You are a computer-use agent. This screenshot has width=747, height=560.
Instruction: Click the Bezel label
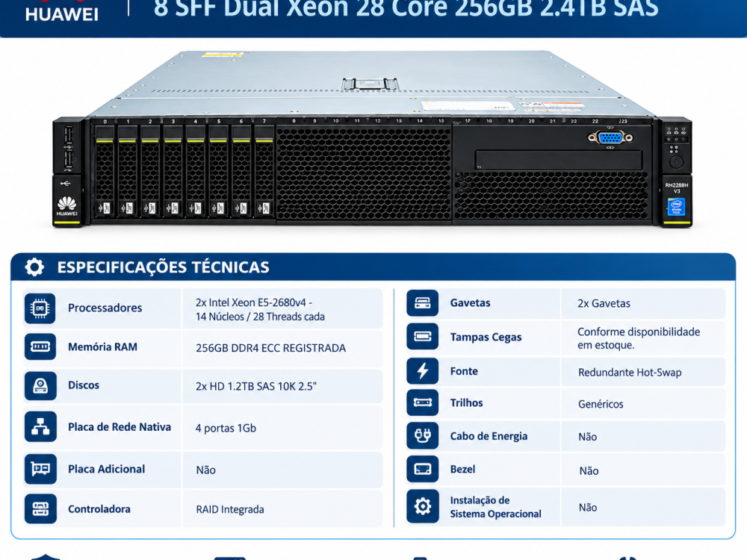point(462,469)
